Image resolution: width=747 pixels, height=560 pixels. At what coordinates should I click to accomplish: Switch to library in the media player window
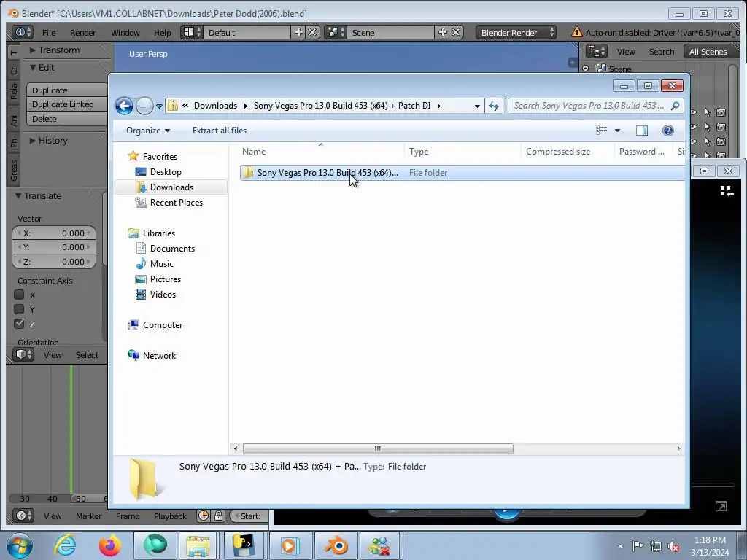(727, 191)
